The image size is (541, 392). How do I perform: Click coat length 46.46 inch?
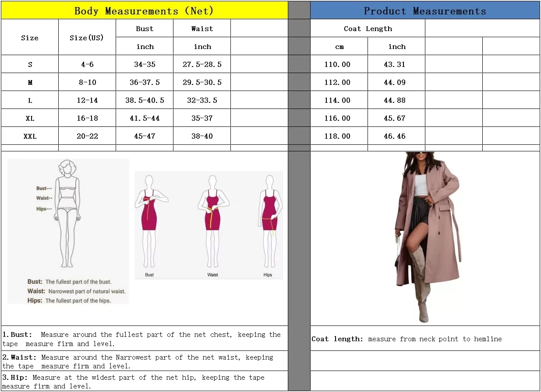(x=396, y=136)
